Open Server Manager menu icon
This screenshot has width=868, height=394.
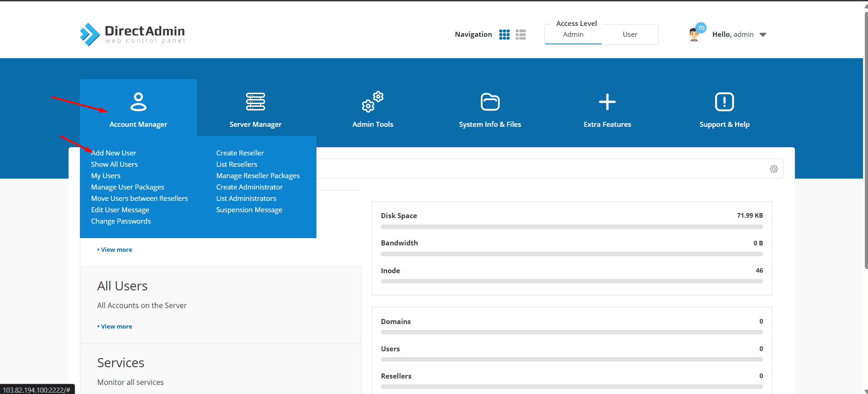[255, 102]
